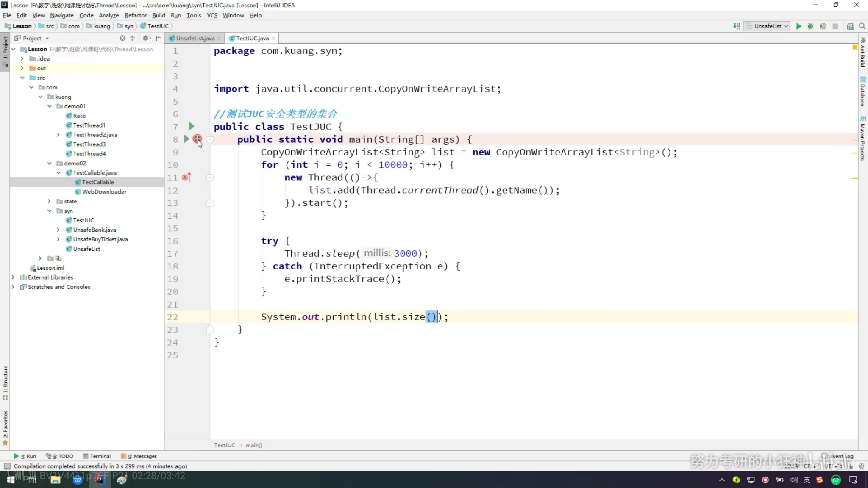
Task: Switch to the UnsafeList.java tab
Action: coord(195,38)
